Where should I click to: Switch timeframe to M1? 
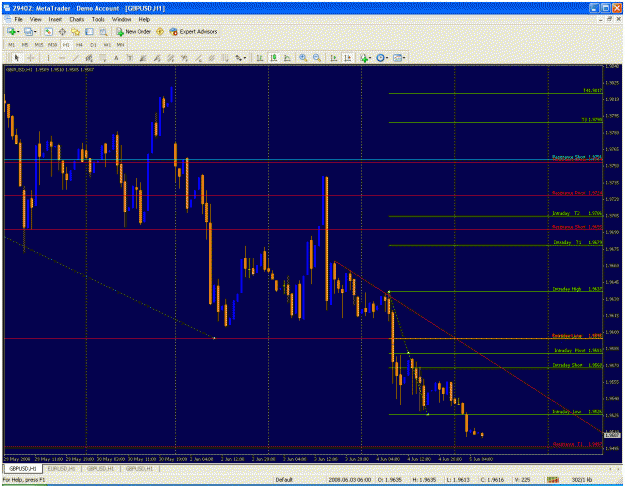coord(12,45)
